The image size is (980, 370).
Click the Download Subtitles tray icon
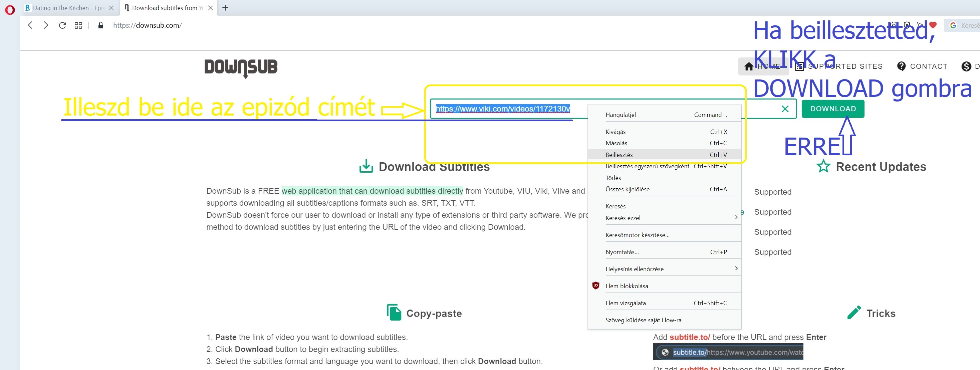point(366,166)
